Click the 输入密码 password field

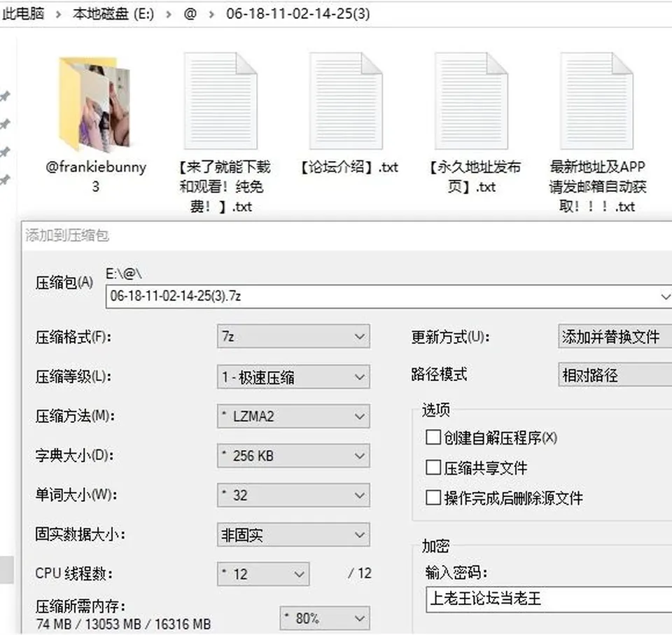549,599
